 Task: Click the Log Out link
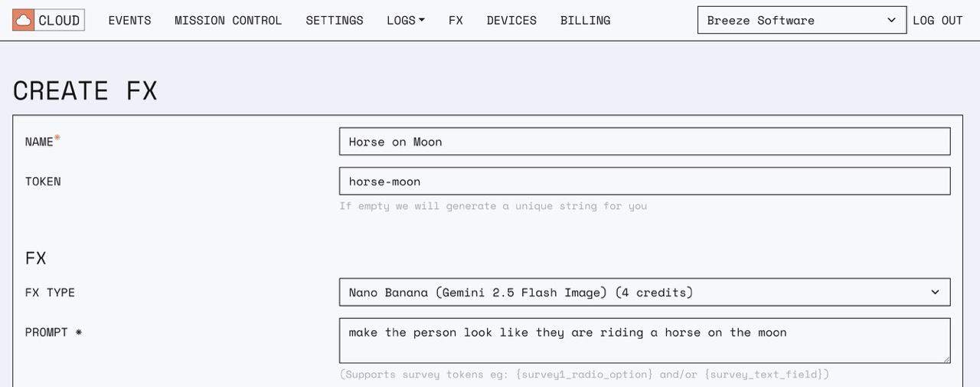tap(937, 21)
